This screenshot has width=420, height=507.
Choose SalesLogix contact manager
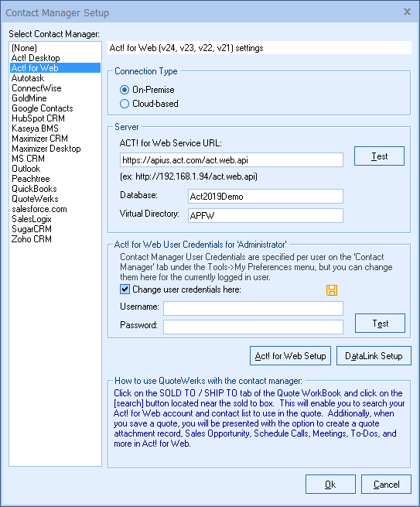tap(55, 219)
